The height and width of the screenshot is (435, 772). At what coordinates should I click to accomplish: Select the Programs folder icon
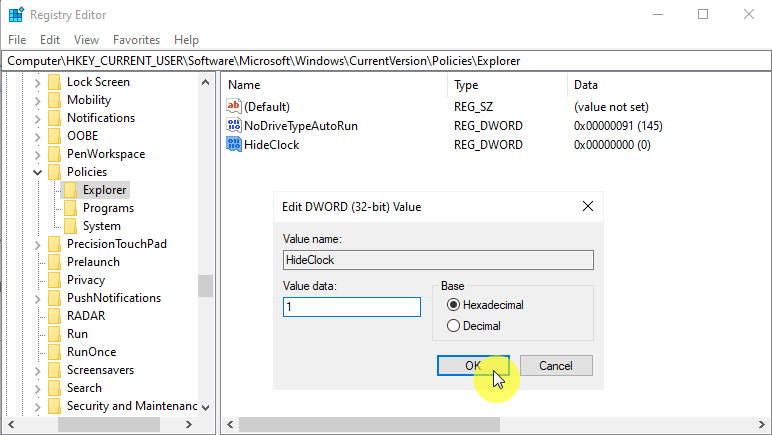point(70,208)
